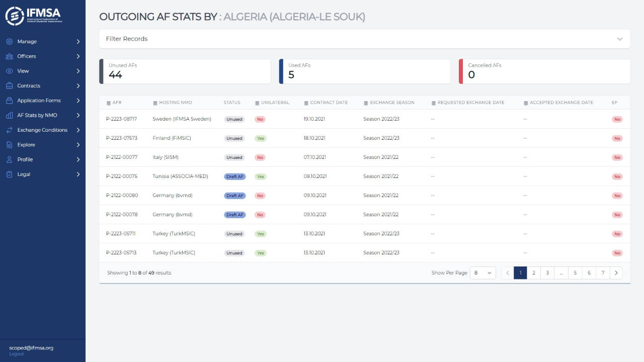Expand the Officers menu chevron
This screenshot has width=644, height=362.
[78, 56]
